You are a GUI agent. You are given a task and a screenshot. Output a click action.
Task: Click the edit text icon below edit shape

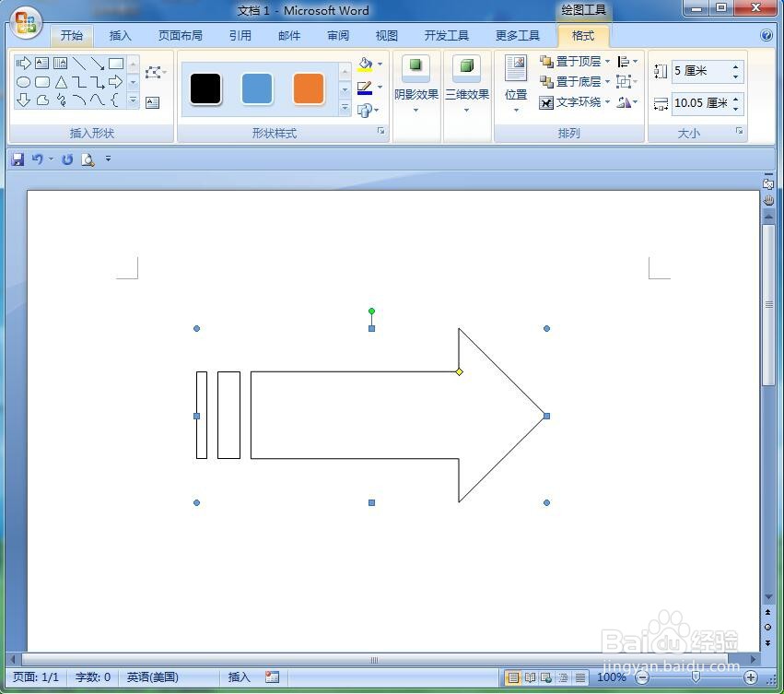(x=153, y=102)
